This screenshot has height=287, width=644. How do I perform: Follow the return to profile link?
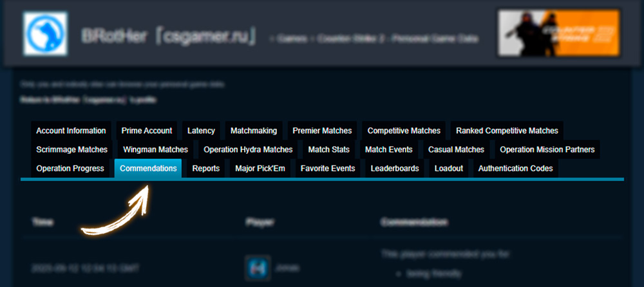coord(88,100)
